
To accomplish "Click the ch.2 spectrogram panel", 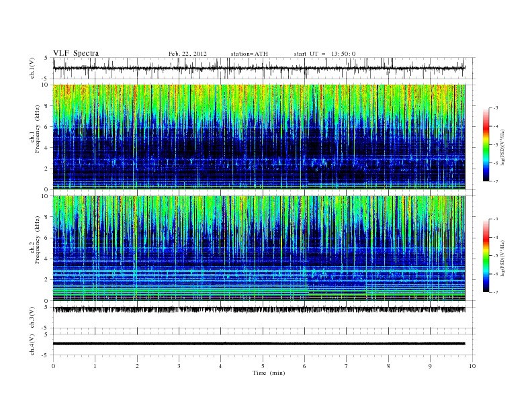I will [x=259, y=248].
